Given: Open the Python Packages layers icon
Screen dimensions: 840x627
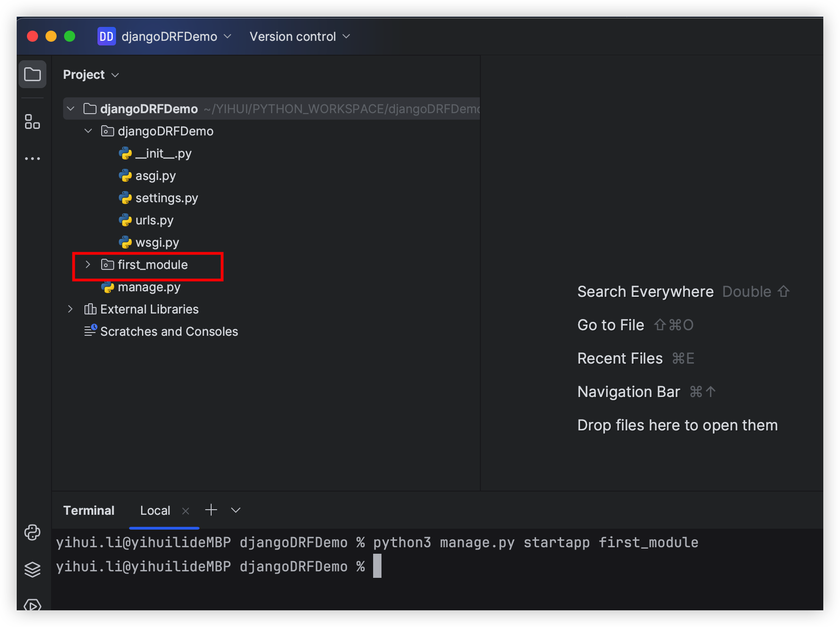Looking at the screenshot, I should click(32, 569).
